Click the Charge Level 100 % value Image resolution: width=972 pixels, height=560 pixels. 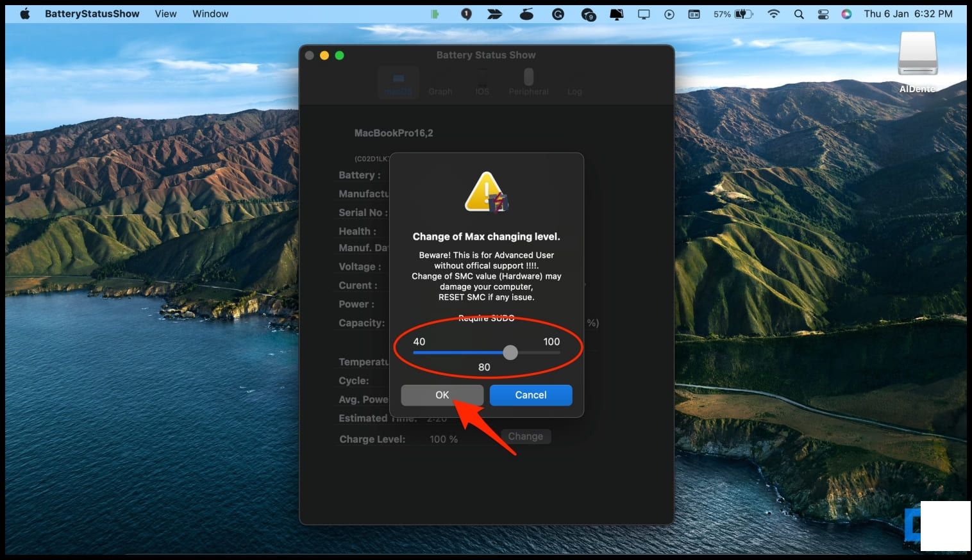(x=444, y=439)
